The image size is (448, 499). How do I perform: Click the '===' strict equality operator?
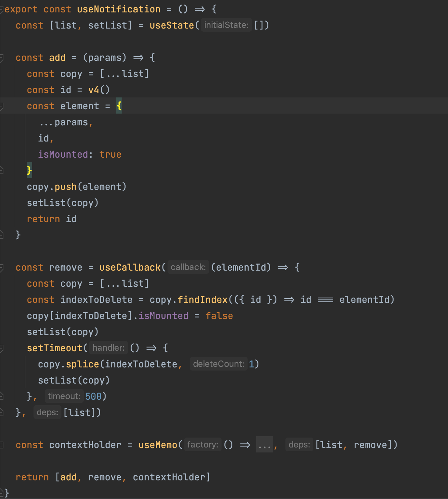click(325, 300)
